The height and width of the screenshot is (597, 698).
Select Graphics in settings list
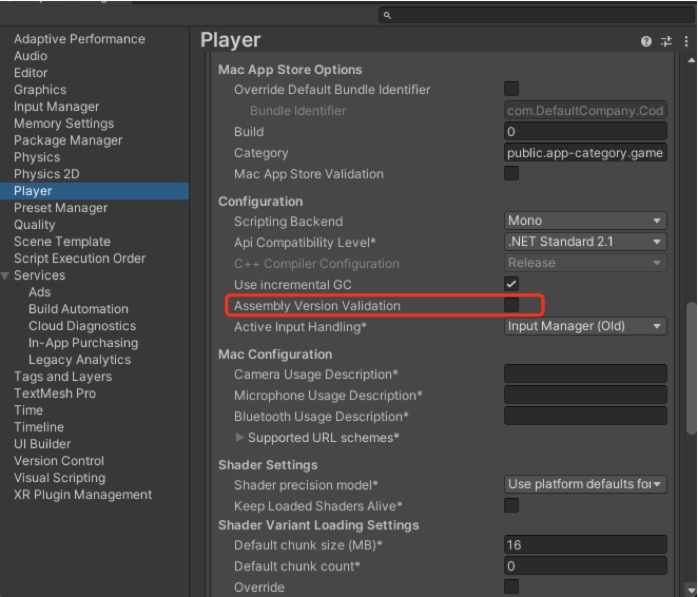[41, 90]
